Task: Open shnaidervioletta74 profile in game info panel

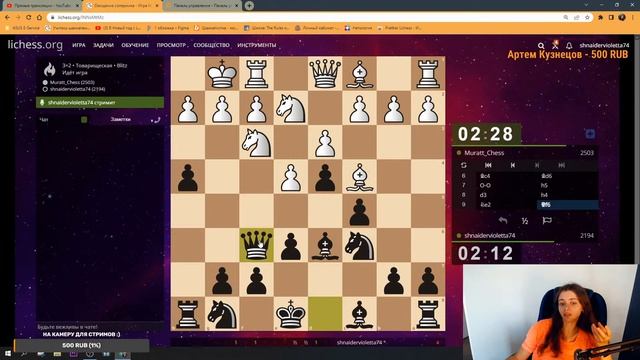Action: pos(78,89)
